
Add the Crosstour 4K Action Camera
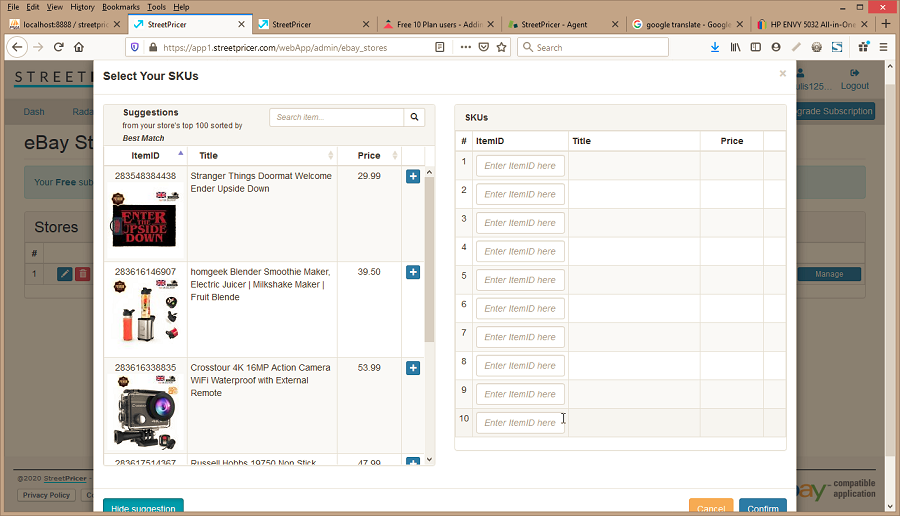pos(413,368)
